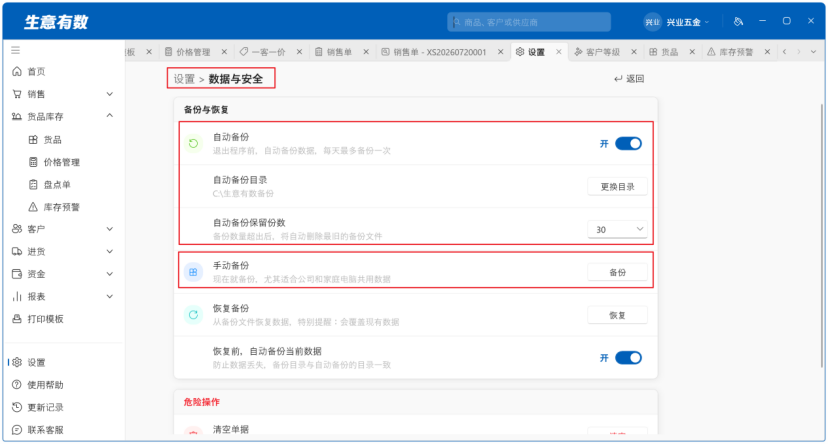The width and height of the screenshot is (828, 444).
Task: Click the green 自动备份 refresh icon
Action: [x=193, y=144]
